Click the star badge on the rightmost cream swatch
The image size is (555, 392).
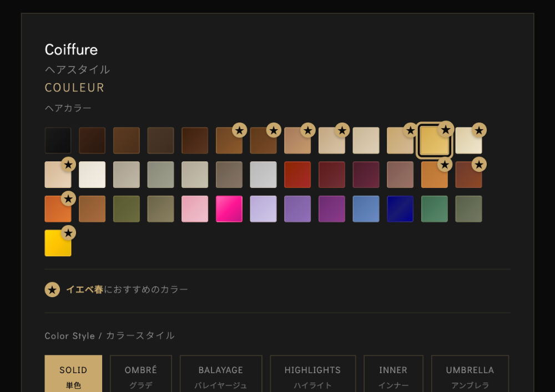[480, 129]
